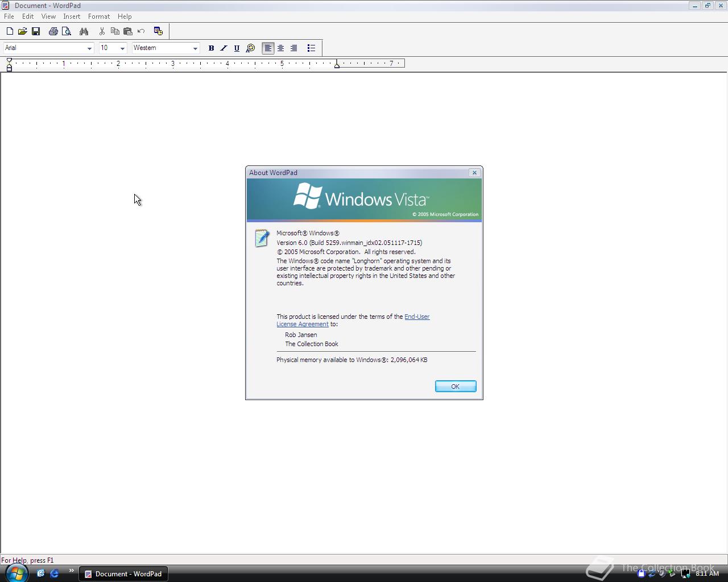Click the "Rob Jansen" licensee text
The width and height of the screenshot is (728, 582).
tap(301, 335)
